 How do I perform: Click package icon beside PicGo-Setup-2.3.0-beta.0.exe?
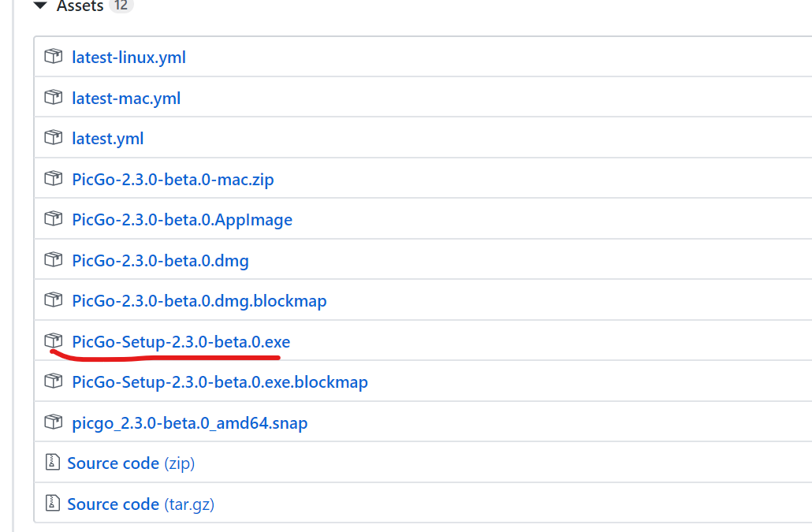click(x=54, y=340)
